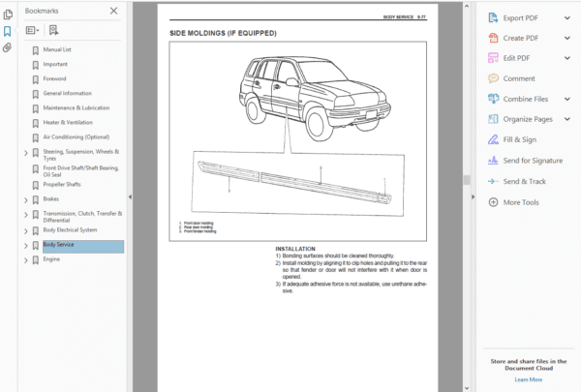
Task: Click the Foreword bookmark icon
Action: (36, 79)
